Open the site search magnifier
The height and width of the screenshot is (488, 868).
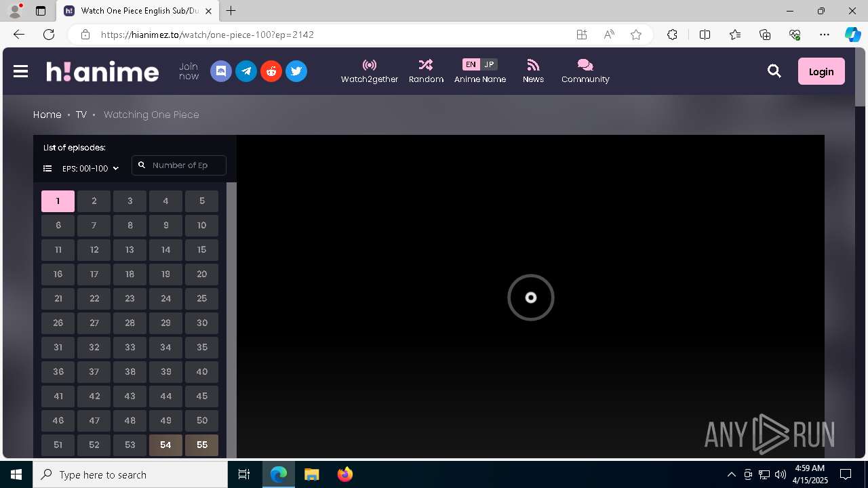[774, 71]
